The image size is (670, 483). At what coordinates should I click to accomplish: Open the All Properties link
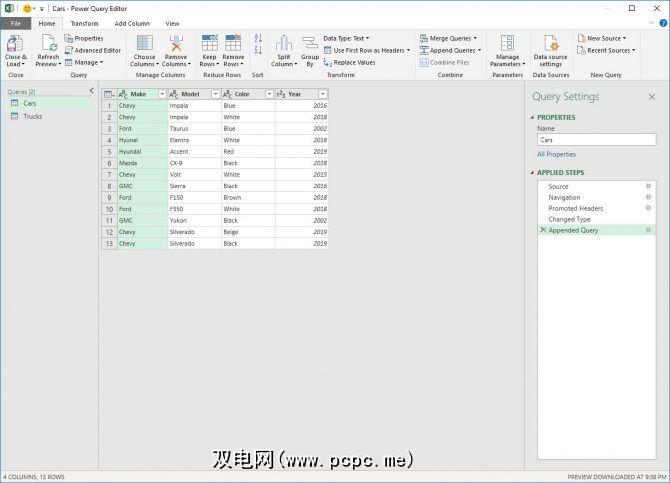[556, 154]
